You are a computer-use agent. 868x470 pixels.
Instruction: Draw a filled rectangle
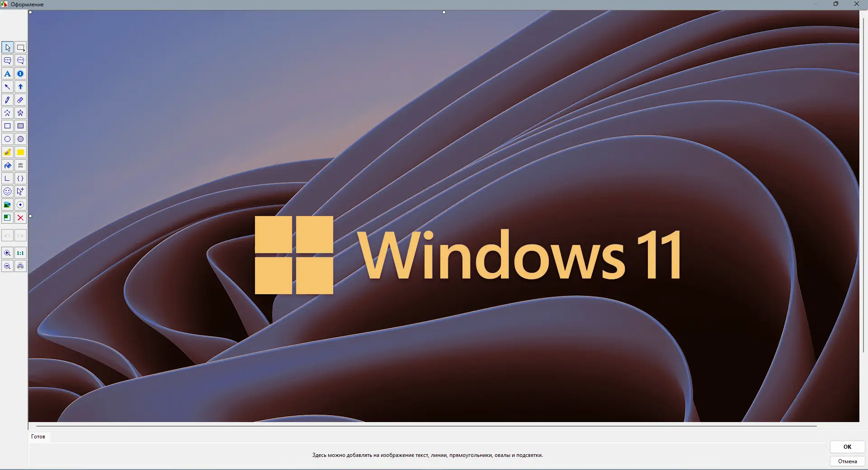point(20,126)
